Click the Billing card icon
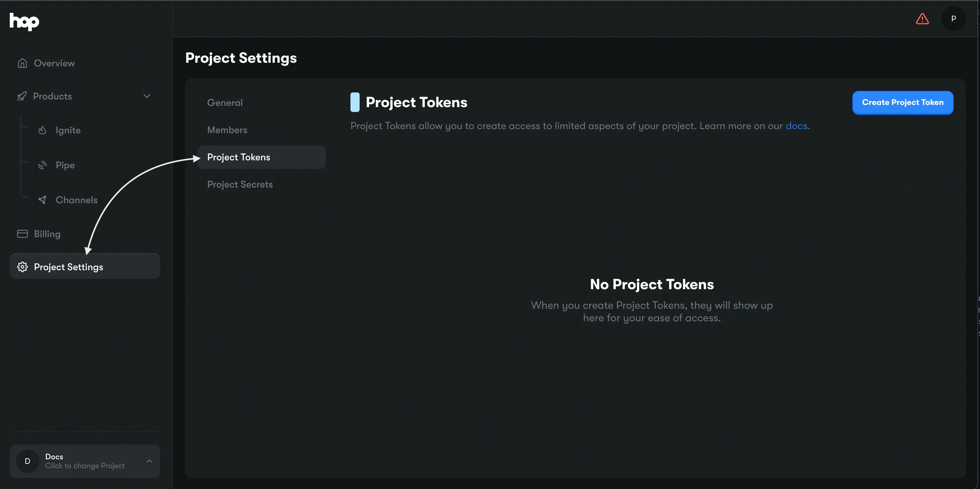Viewport: 980px width, 489px height. point(22,234)
